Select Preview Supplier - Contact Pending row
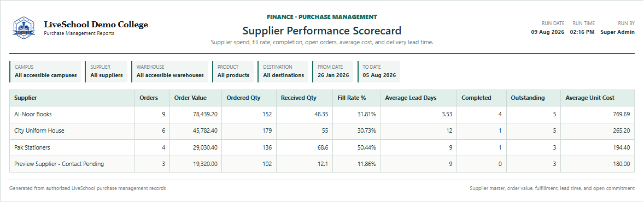Image resolution: width=644 pixels, height=202 pixels. click(x=323, y=164)
